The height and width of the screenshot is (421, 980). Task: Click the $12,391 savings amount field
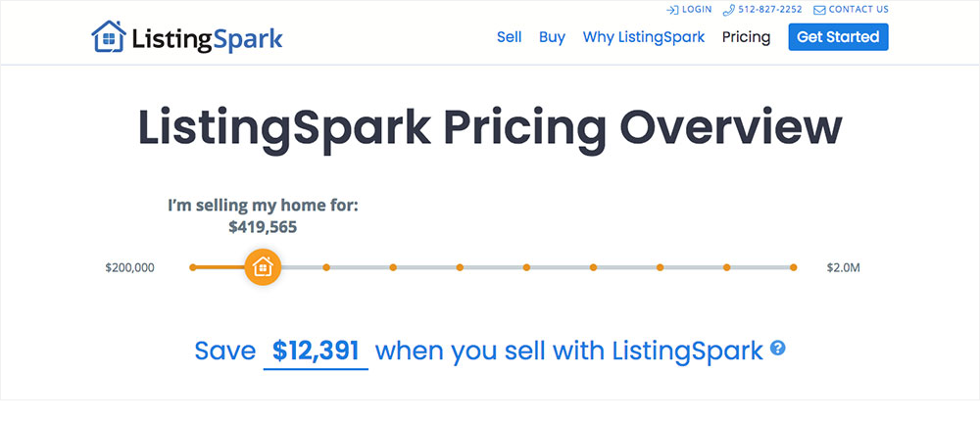(316, 351)
